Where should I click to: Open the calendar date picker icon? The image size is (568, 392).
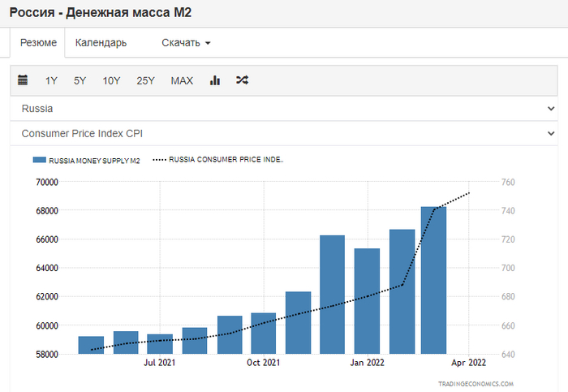(x=23, y=80)
